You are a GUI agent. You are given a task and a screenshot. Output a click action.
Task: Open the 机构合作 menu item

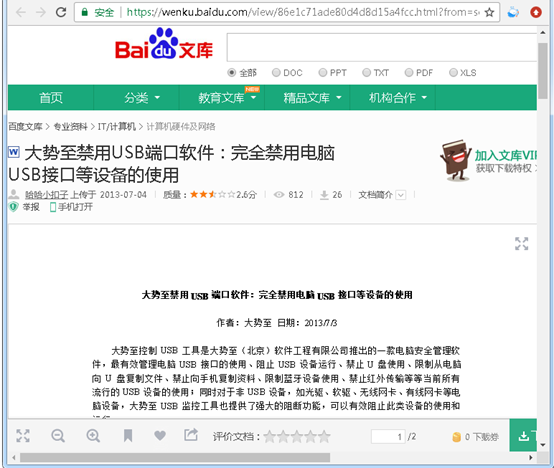point(398,97)
